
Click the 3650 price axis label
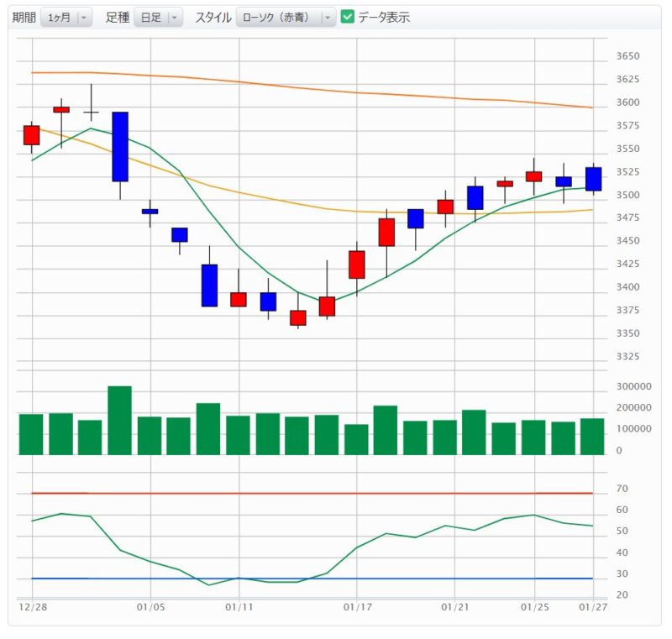627,56
